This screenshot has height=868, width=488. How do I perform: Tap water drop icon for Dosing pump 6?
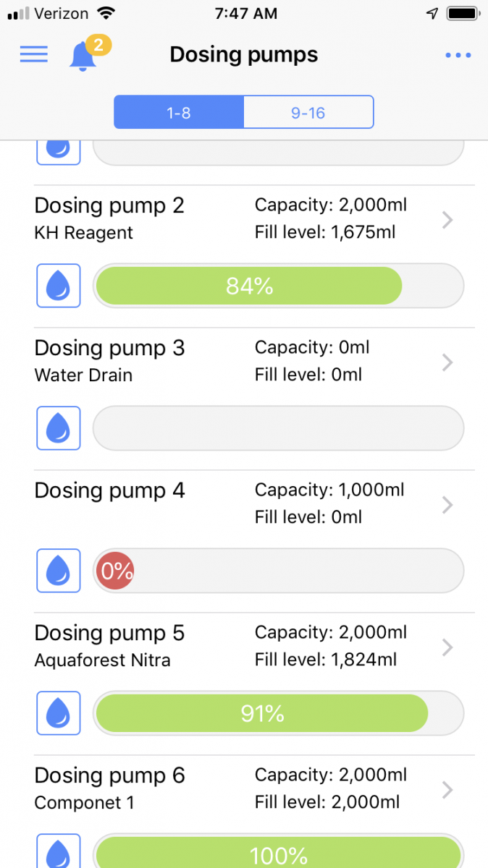pos(58,854)
